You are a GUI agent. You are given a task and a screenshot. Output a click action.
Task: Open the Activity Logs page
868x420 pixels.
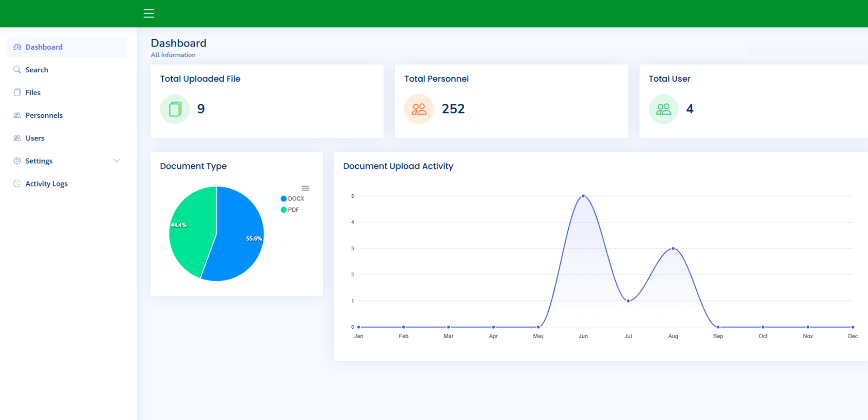click(47, 183)
